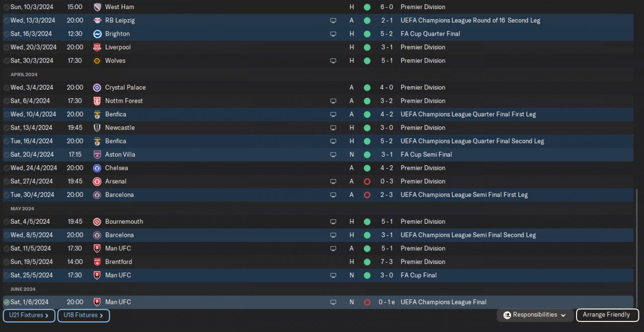Click the TV broadcast icon for Champions League Final

coord(333,302)
